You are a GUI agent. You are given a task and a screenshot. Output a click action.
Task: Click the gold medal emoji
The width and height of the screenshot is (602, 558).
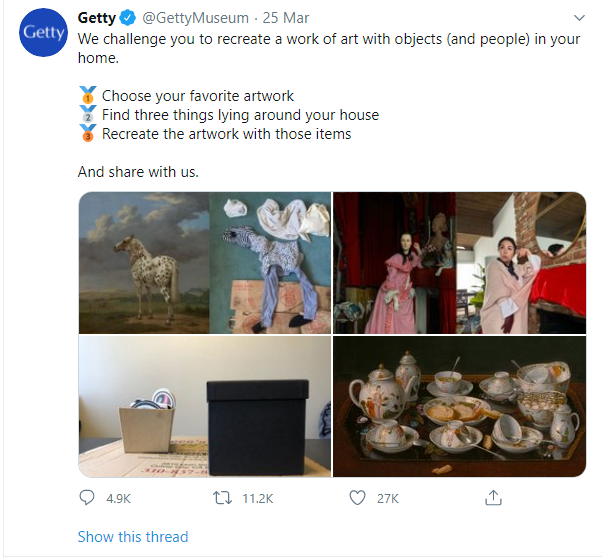point(87,97)
